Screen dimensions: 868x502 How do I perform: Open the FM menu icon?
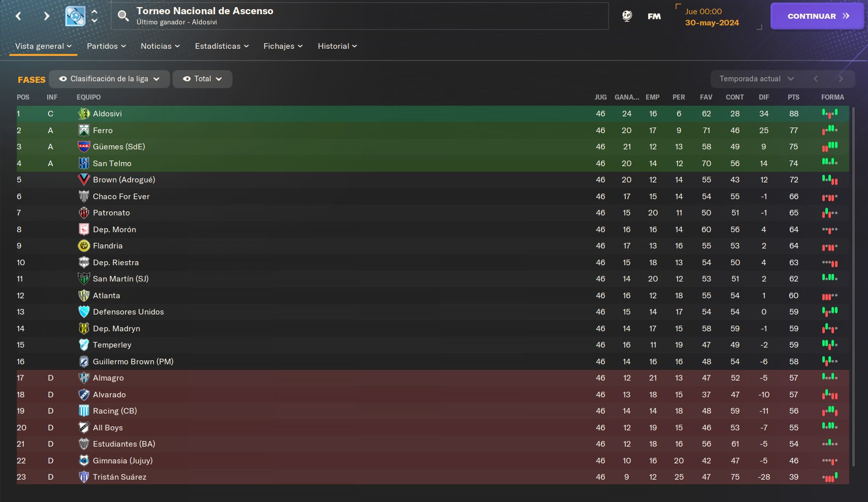(654, 16)
